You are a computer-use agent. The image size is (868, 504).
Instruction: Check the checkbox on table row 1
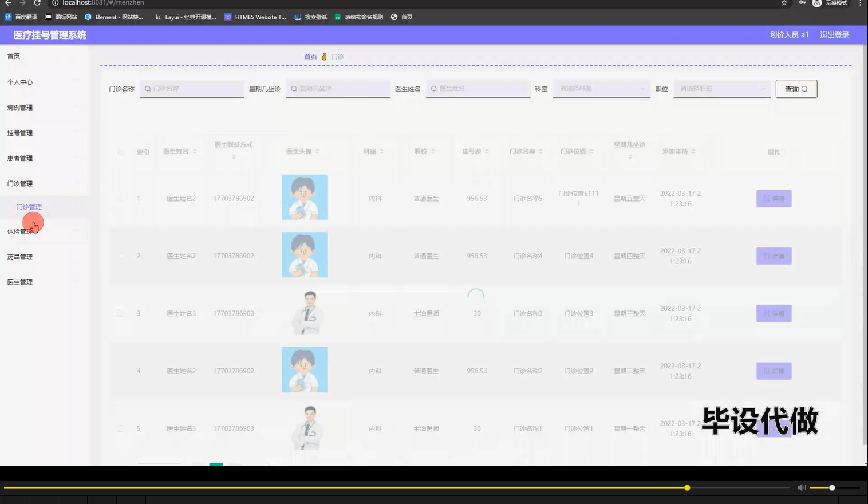(x=119, y=198)
